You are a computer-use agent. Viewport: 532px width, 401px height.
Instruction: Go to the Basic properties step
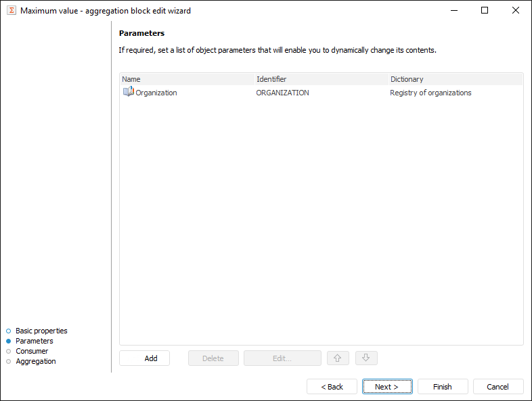point(41,331)
